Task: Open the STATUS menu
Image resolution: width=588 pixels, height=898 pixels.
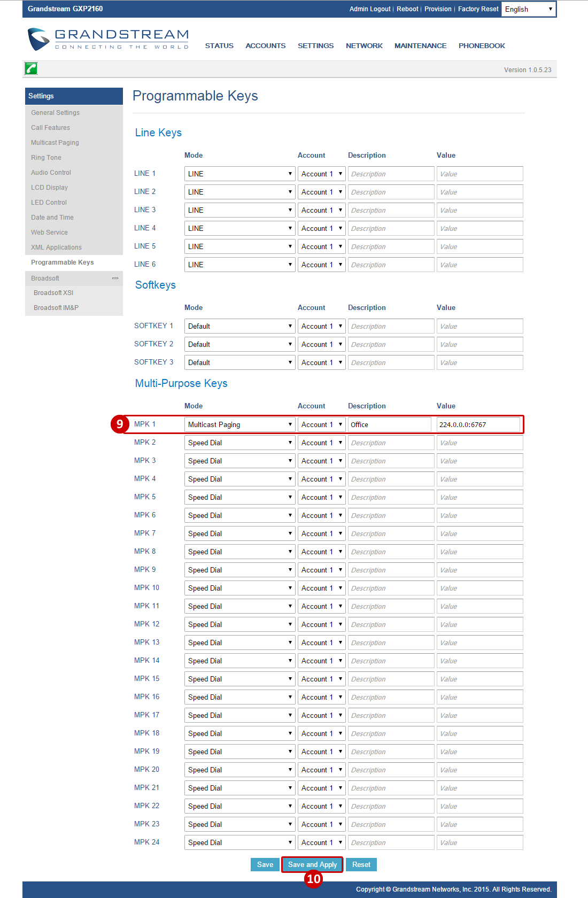Action: pyautogui.click(x=219, y=46)
